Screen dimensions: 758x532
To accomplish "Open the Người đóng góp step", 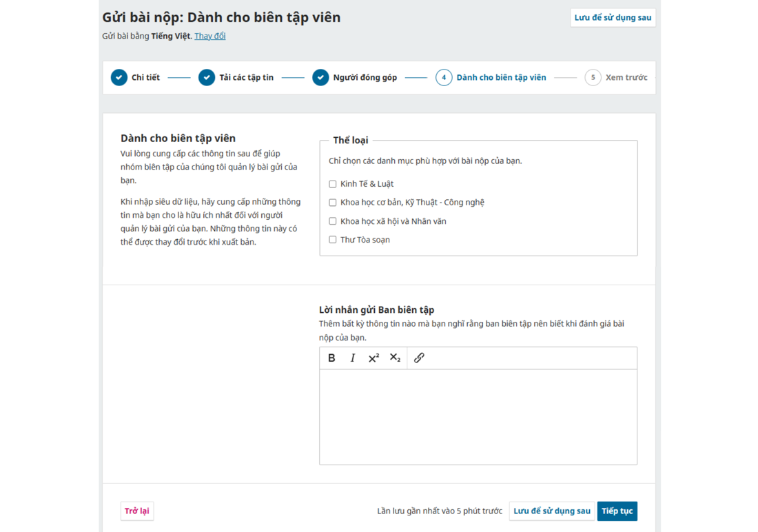I will click(365, 78).
